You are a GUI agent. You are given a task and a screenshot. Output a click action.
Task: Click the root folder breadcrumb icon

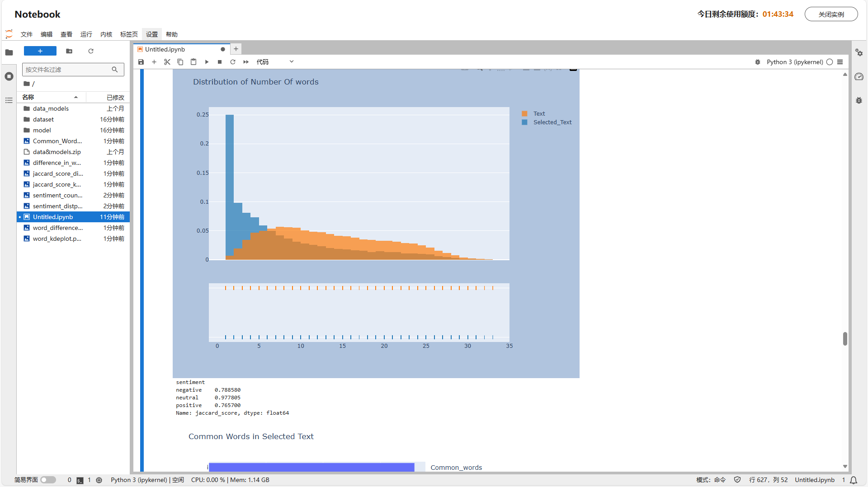[27, 84]
